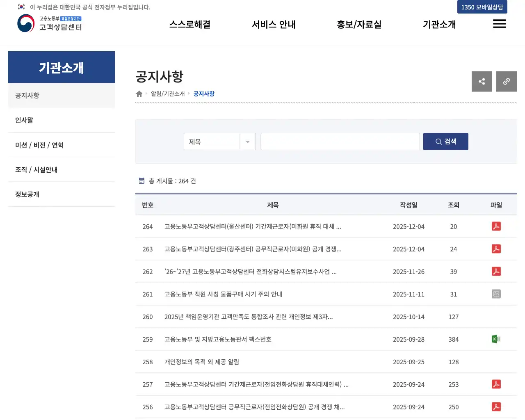525x420 pixels.
Task: Download the PDF attachment for post 257
Action: point(496,384)
